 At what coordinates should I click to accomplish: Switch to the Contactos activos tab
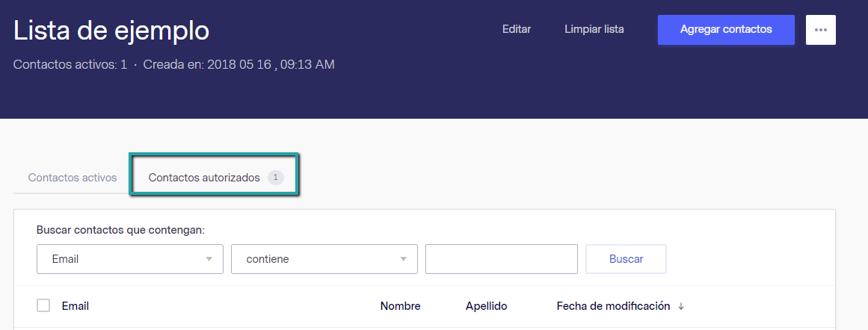point(73,178)
